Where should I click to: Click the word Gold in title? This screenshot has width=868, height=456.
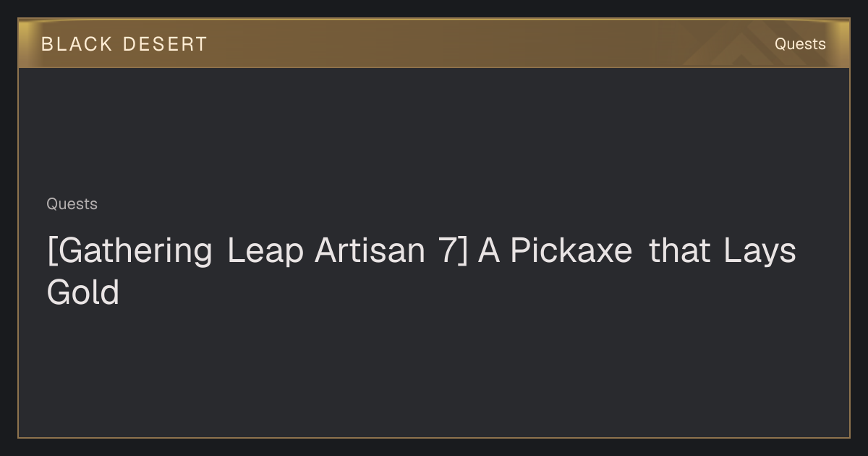pos(82,293)
